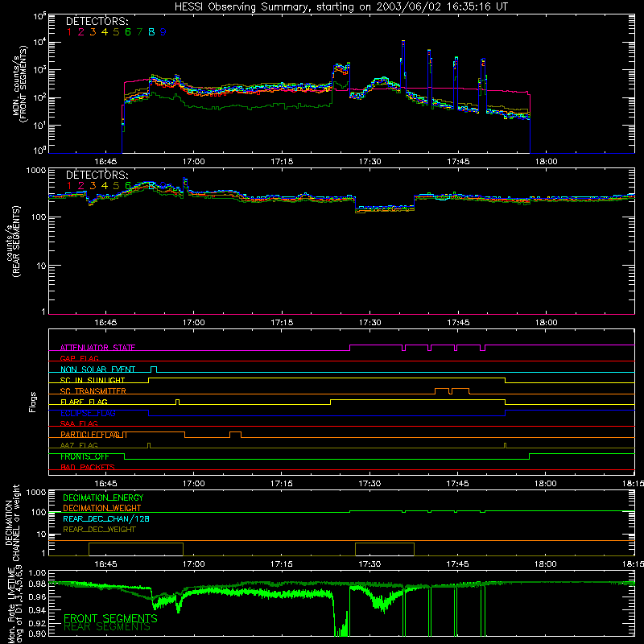The image size is (644, 644).
Task: Click the 18:00 time label under rear segments plot
Action: (547, 323)
